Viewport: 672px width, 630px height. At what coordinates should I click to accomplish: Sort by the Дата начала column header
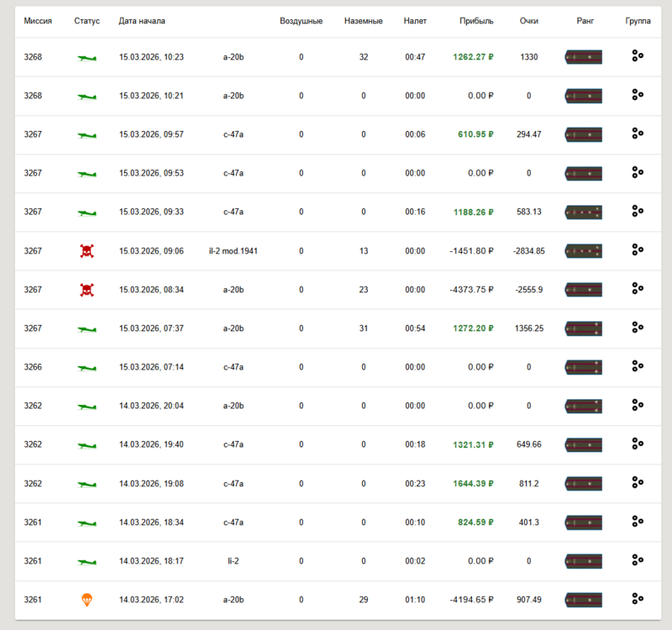click(x=142, y=21)
